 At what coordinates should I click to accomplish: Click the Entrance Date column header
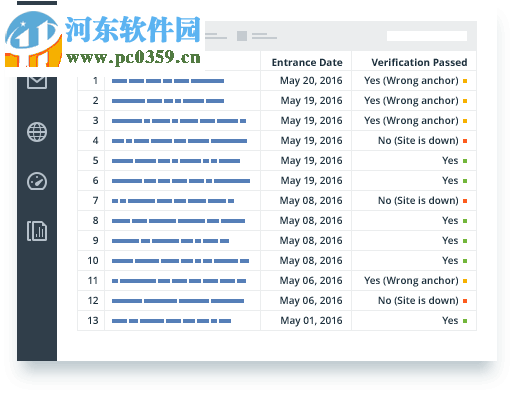pos(307,62)
